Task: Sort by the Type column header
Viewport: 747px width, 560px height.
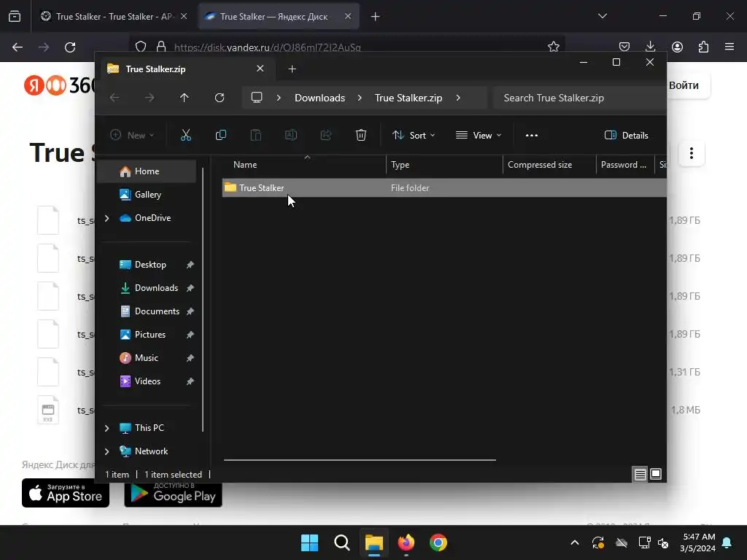Action: click(444, 165)
